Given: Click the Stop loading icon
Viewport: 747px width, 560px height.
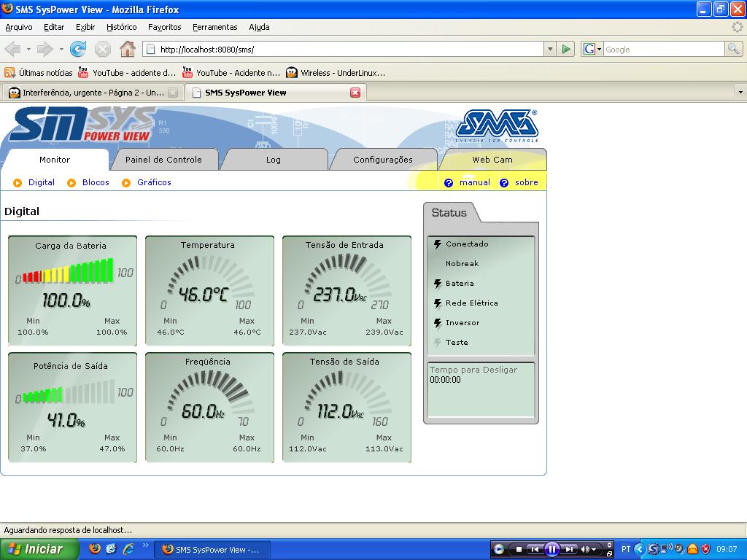Looking at the screenshot, I should tap(102, 49).
